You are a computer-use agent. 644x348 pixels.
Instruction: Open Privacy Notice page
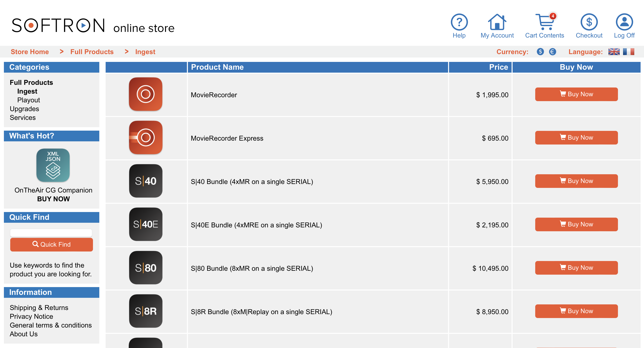tap(31, 316)
